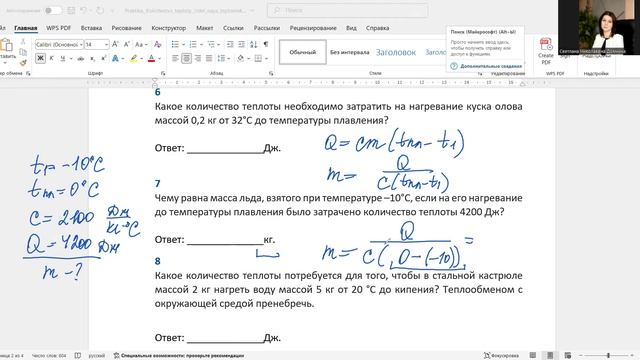Image resolution: width=640 pixels, height=360 pixels.
Task: Open the Справка tab
Action: [x=377, y=28]
